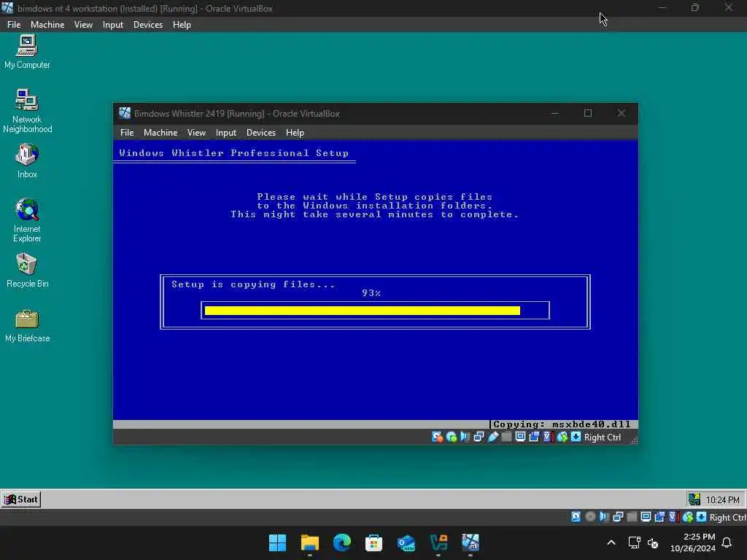747x560 pixels.
Task: Click 'Setup is copying files...' text
Action: [253, 284]
